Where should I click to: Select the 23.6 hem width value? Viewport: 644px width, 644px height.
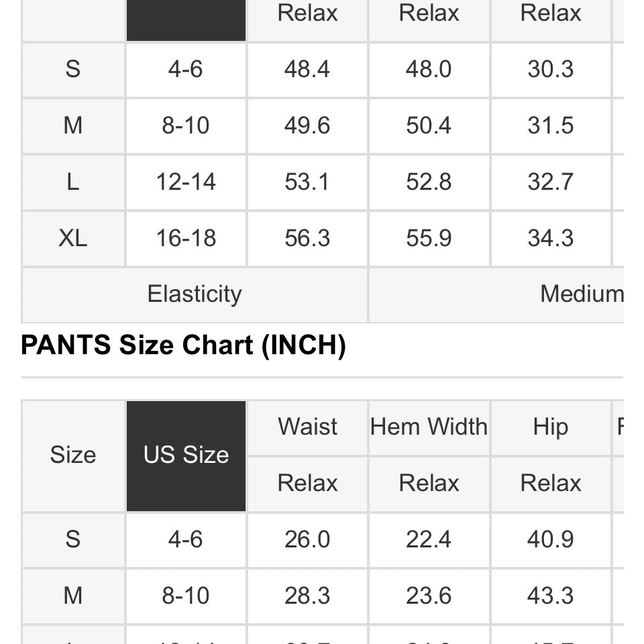[x=429, y=596]
